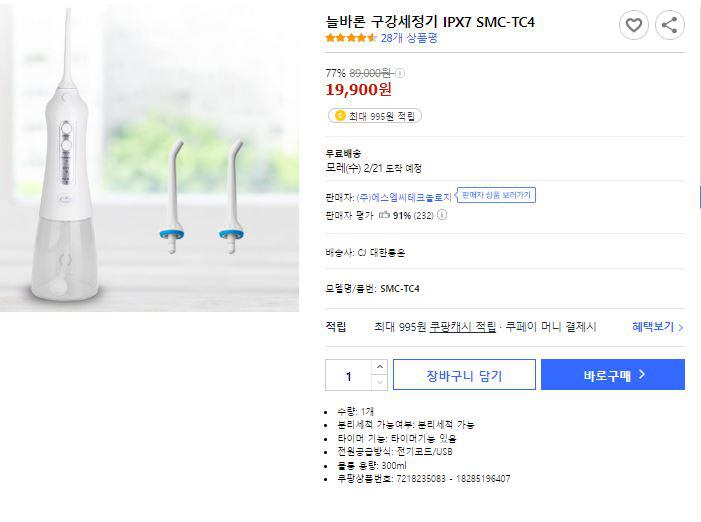The width and height of the screenshot is (701, 522).
Task: Click 바로구매 buy now button
Action: [613, 375]
